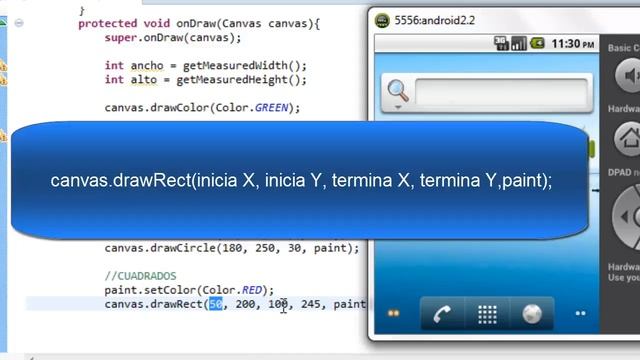Click the battery status icon

tap(538, 43)
